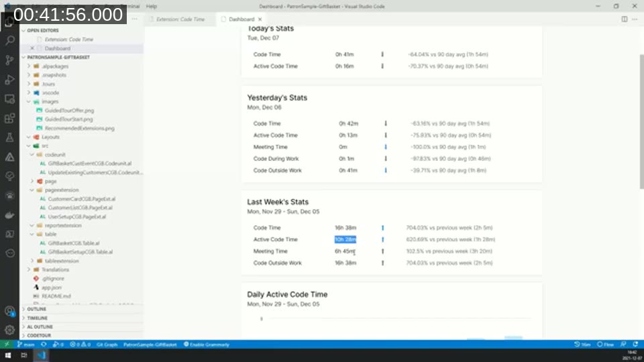
Task: Open the Help menu
Action: tap(151, 6)
